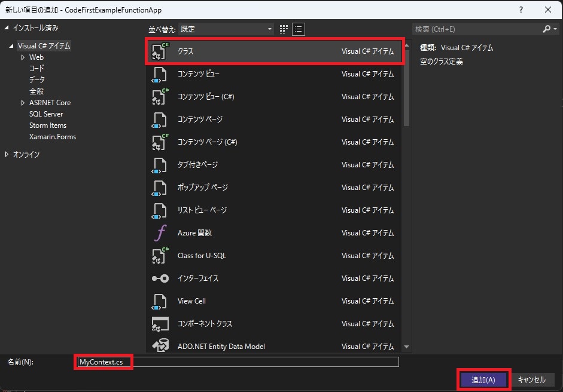Expand the オンライン section

(x=7, y=154)
